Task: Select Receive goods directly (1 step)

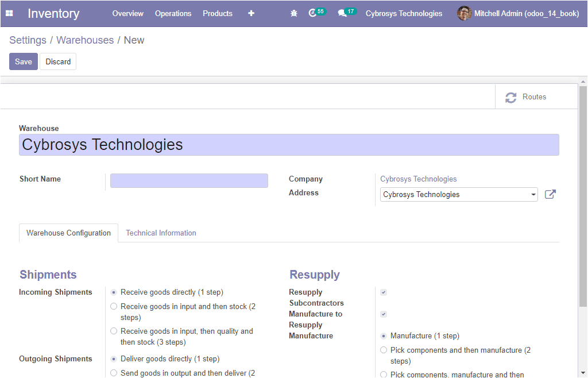Action: [114, 292]
